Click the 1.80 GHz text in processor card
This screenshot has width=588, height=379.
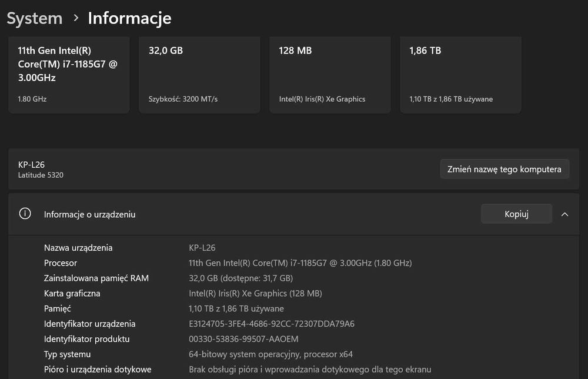(x=32, y=99)
